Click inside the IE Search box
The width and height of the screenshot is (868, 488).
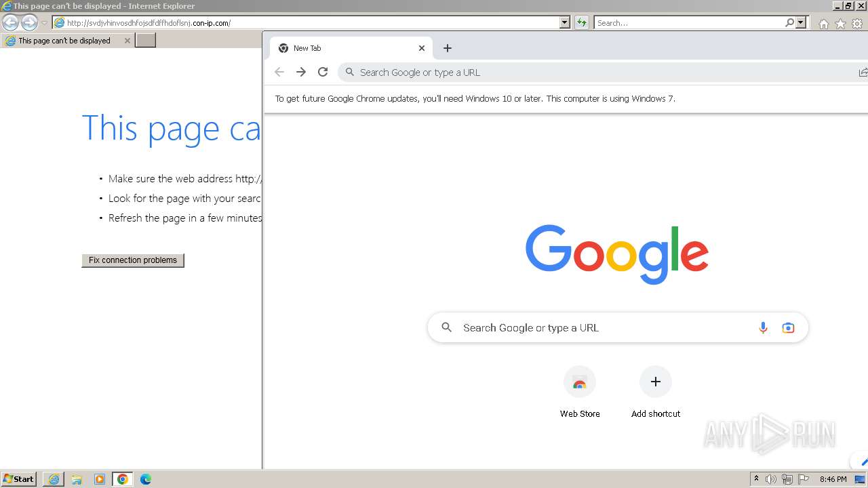coord(689,22)
